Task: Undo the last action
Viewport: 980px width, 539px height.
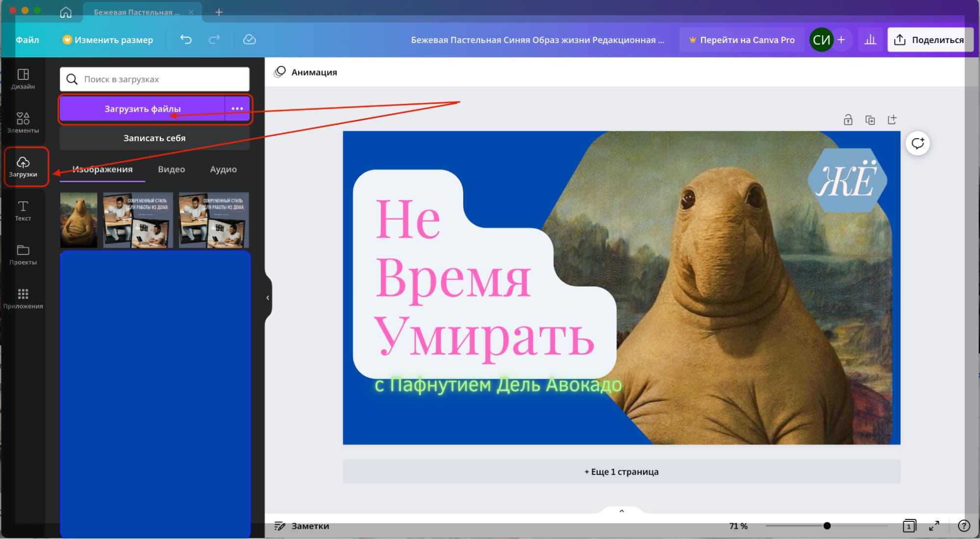Action: pos(186,39)
